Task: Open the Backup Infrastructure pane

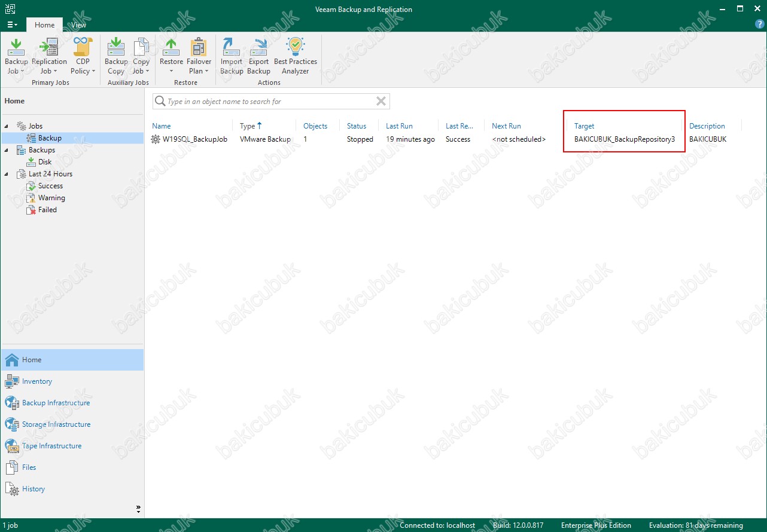Action: click(x=72, y=403)
